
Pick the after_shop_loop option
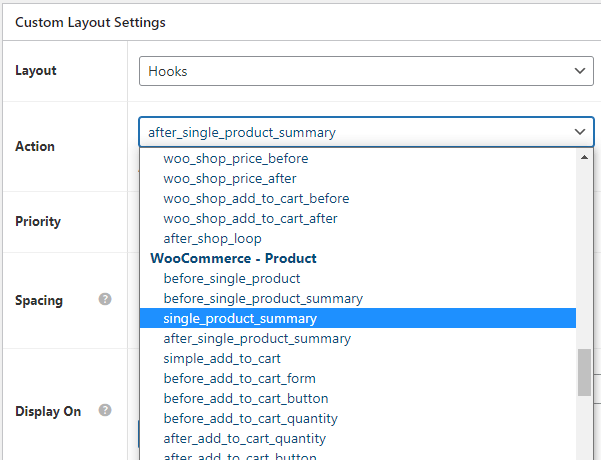(213, 239)
